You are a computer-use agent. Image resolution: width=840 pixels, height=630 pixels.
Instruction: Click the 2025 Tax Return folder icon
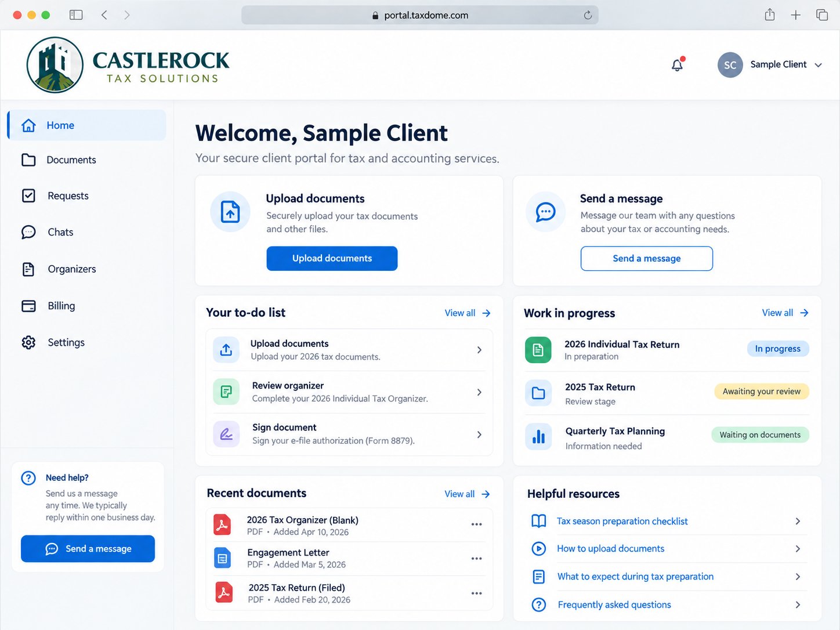point(538,393)
